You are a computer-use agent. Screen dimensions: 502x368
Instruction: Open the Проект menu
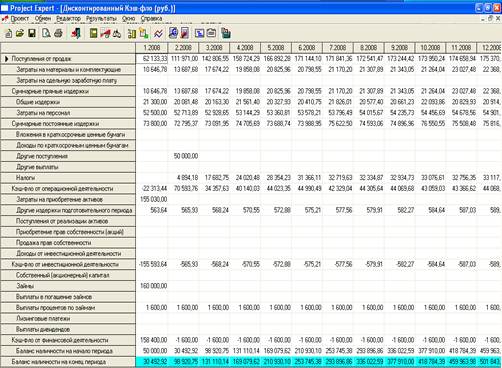pos(19,19)
